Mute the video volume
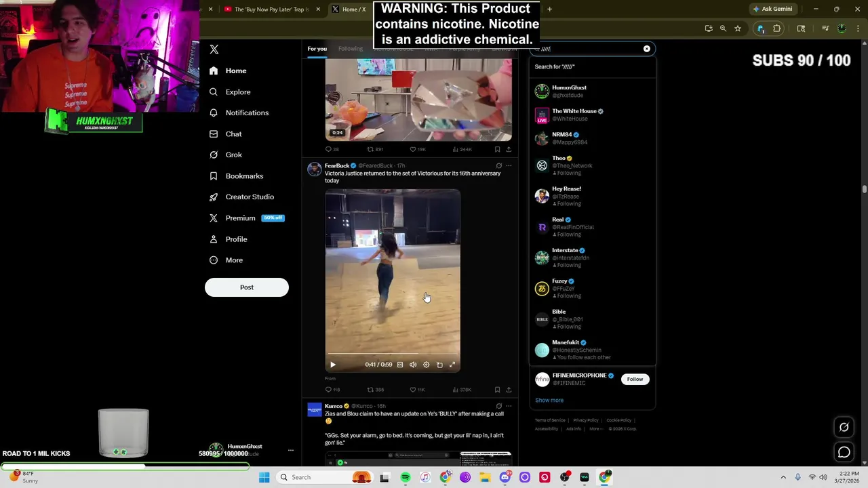 (x=413, y=365)
